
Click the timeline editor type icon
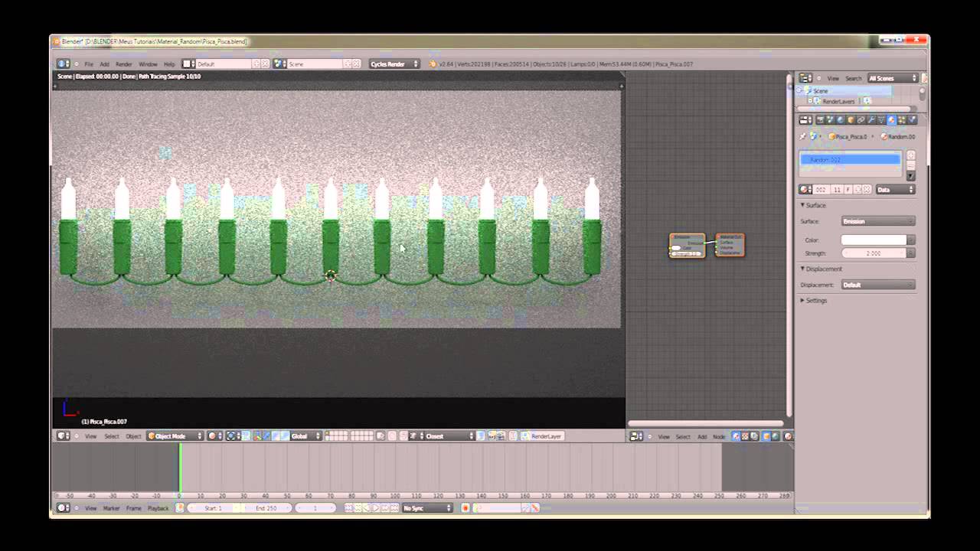coord(63,508)
